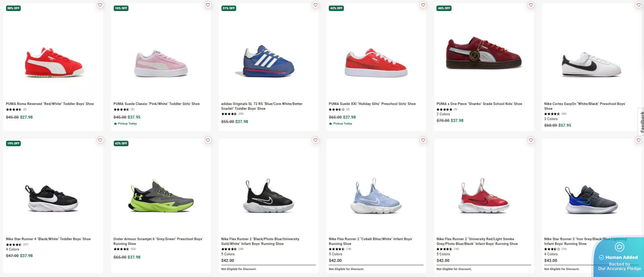
Task: Favorite the Under Armour Scramjet 6 shoe
Action: 208,140
